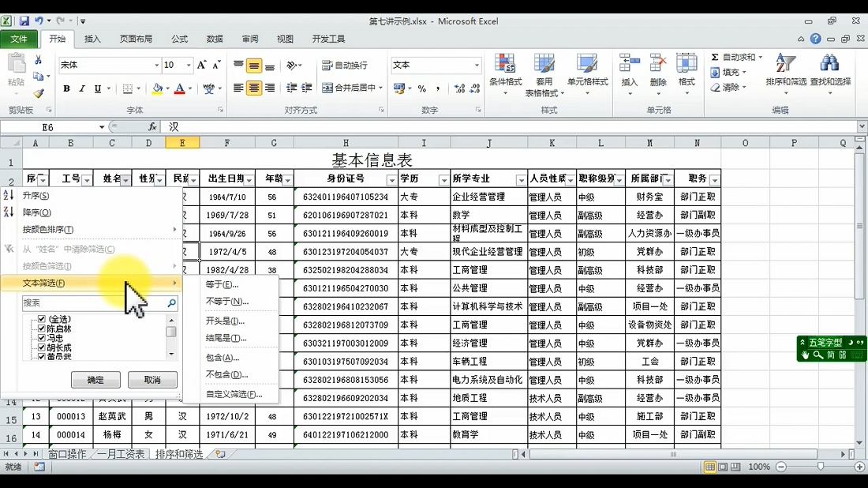Viewport: 868px width, 488px height.
Task: Click the Increase font size icon
Action: 201,66
